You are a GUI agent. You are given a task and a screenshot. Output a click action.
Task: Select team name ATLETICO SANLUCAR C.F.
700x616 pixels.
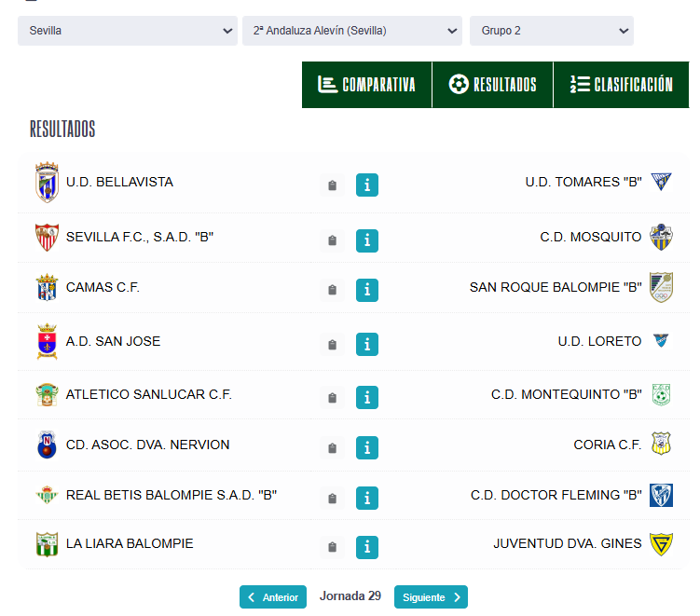click(x=148, y=394)
